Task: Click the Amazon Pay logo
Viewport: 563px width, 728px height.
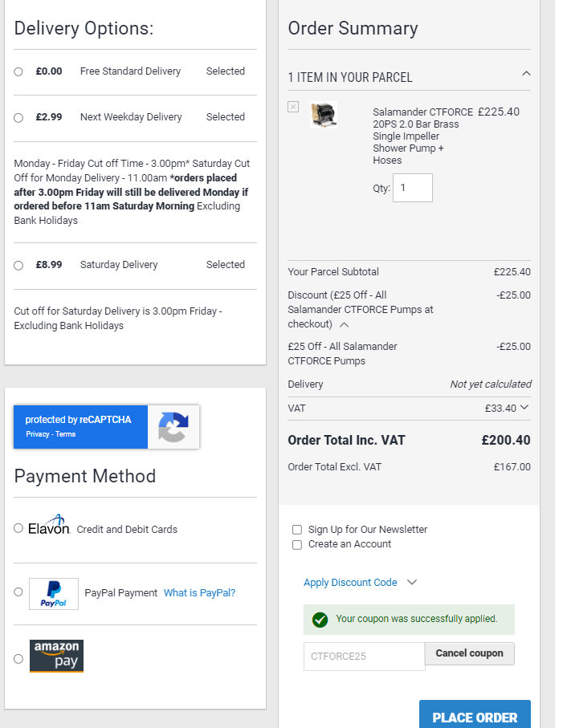Action: click(57, 656)
